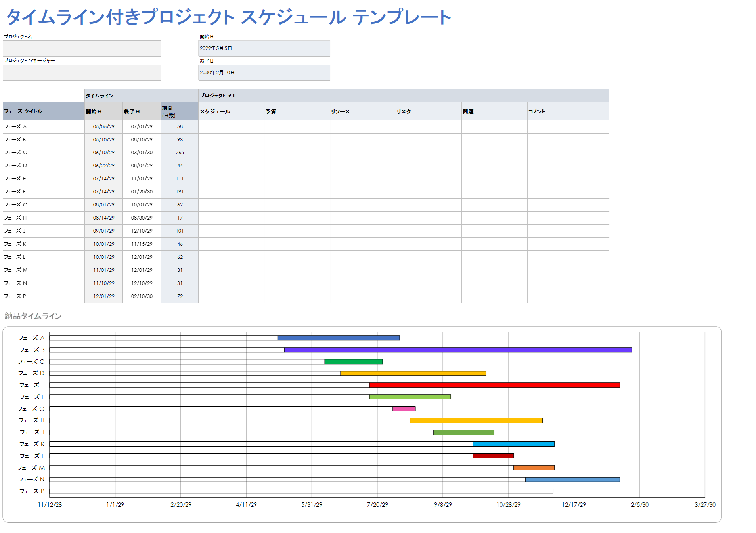The image size is (756, 533).
Task: Select the フェーズ G title cell
Action: coord(44,205)
